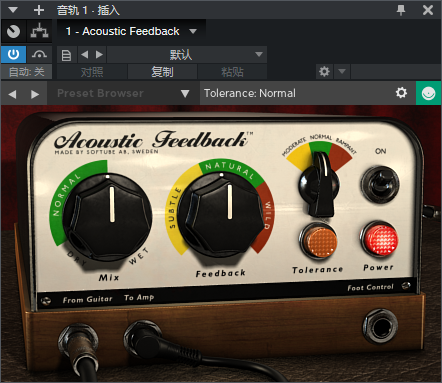This screenshot has height=383, width=442.
Task: Pin the plugin window
Action: tap(401, 10)
